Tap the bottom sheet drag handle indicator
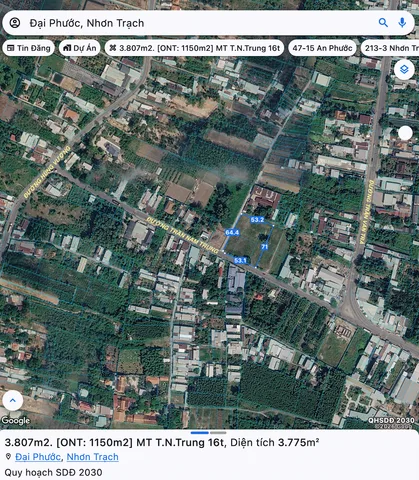 coord(209,433)
